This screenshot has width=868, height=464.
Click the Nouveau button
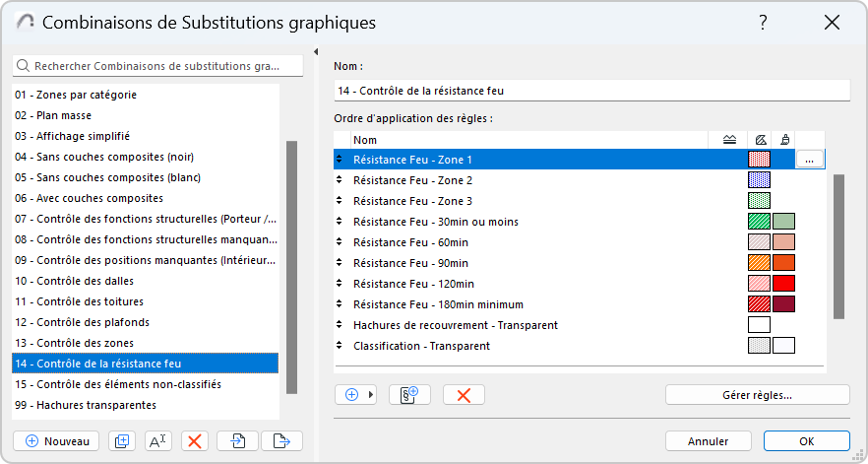56,441
